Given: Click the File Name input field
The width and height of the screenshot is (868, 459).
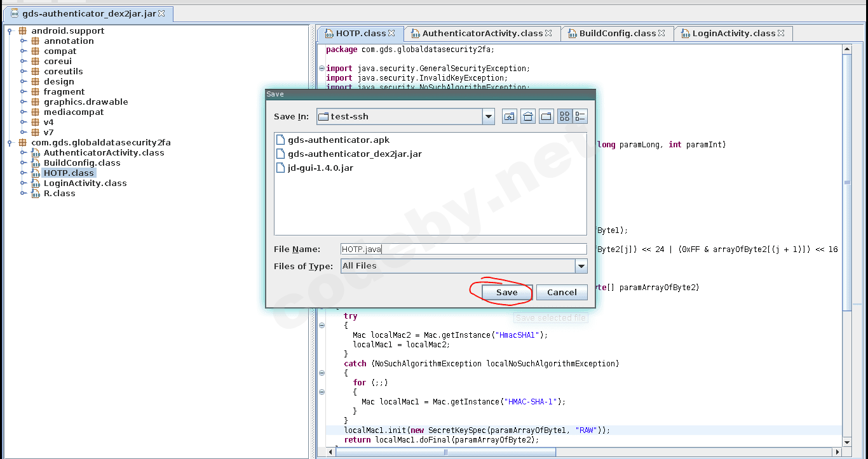Looking at the screenshot, I should [463, 249].
